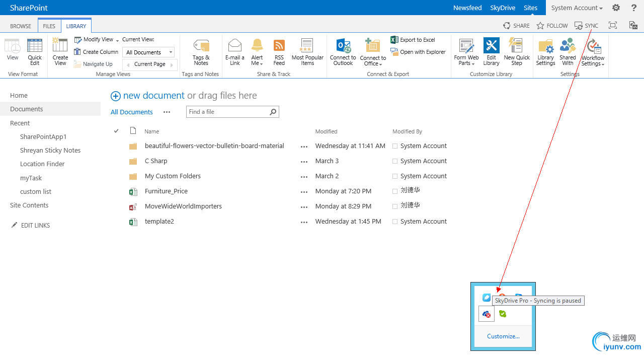The width and height of the screenshot is (644, 355).
Task: Open ellipsis menu for C Sharp folder
Action: click(x=304, y=162)
